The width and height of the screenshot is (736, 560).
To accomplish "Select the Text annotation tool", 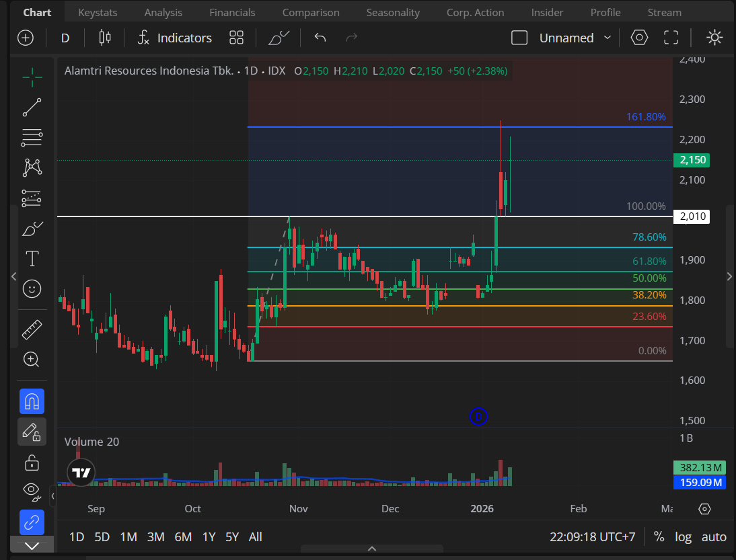I will (x=32, y=258).
